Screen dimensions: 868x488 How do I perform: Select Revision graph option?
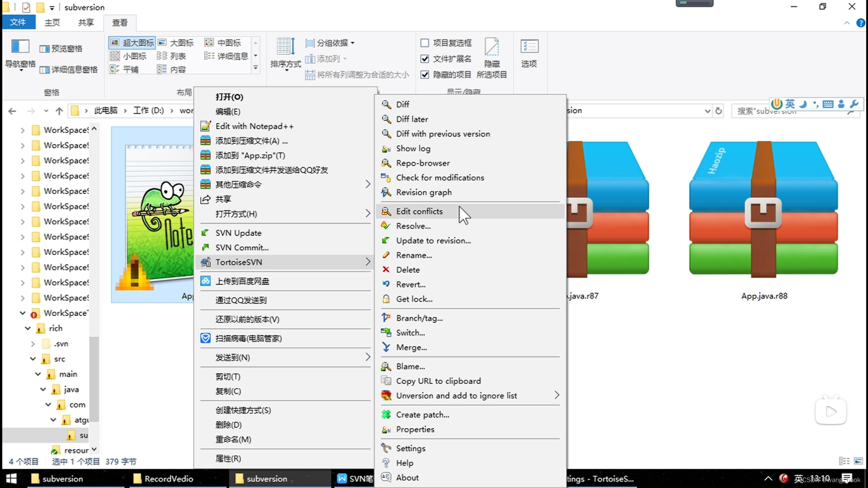pyautogui.click(x=424, y=192)
